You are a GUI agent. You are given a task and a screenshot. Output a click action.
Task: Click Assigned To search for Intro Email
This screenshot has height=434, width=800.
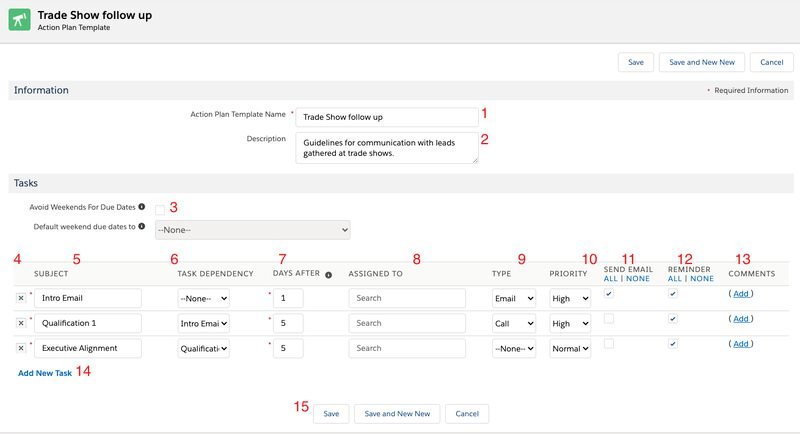[407, 298]
